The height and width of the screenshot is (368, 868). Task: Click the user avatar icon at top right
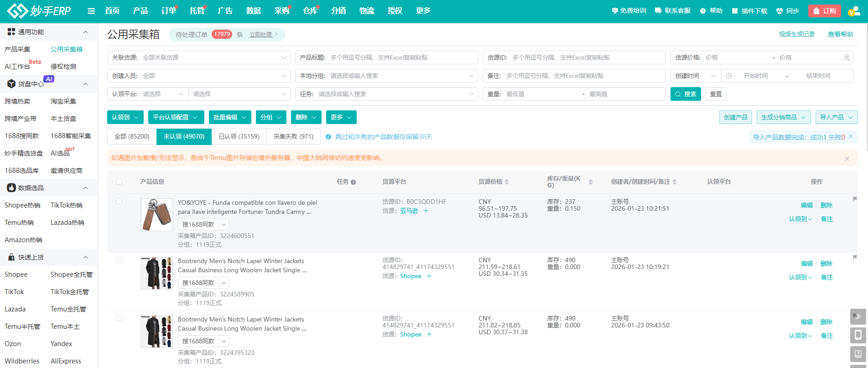pyautogui.click(x=853, y=11)
